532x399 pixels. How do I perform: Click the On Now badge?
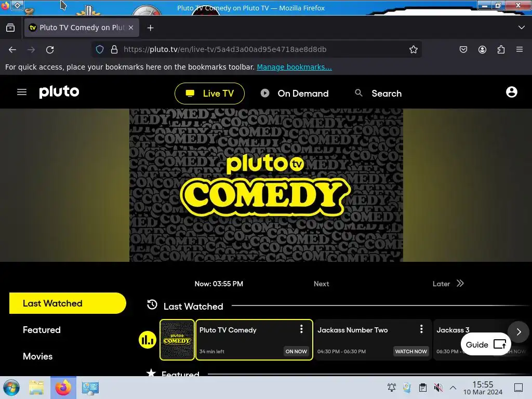coord(296,352)
